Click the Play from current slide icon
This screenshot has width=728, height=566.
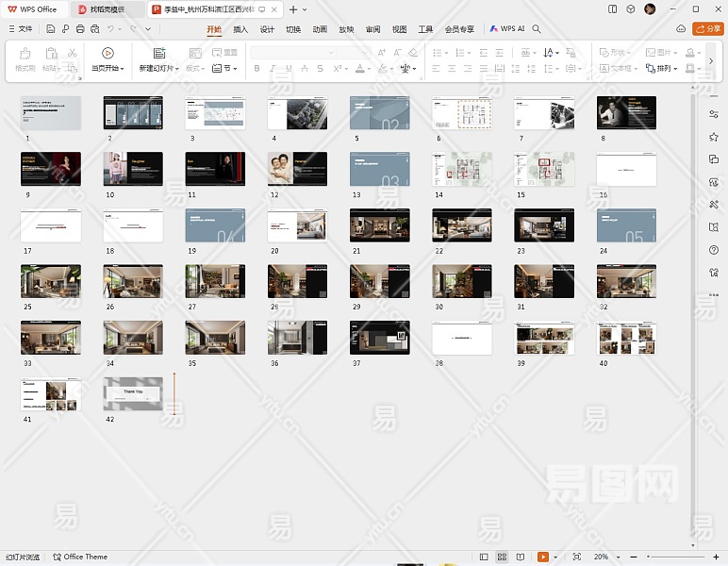point(108,53)
